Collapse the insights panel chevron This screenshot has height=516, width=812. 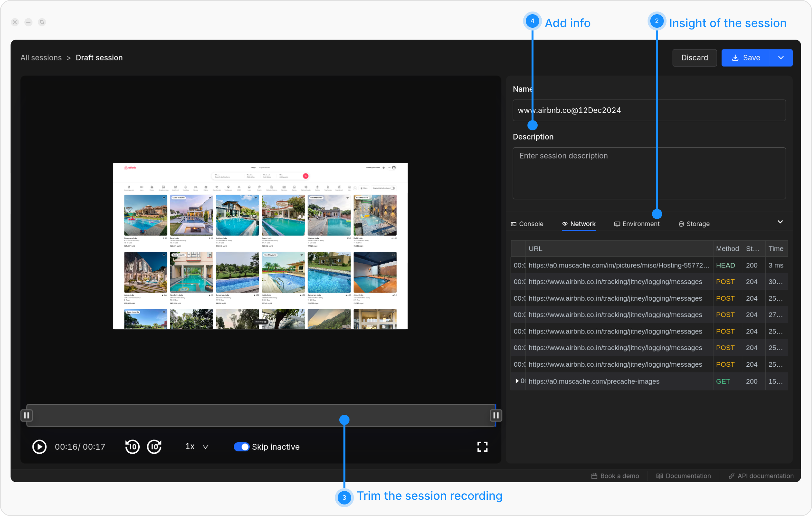click(x=780, y=222)
